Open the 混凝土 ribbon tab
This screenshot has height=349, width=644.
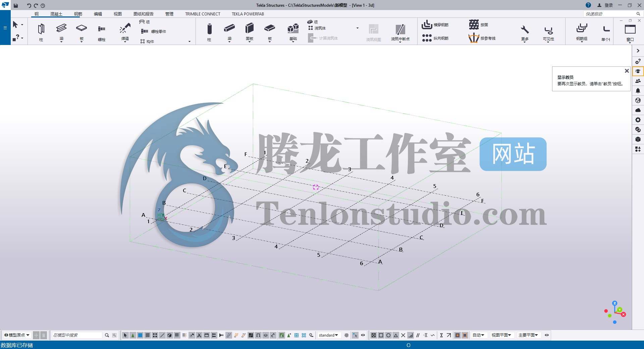point(56,14)
